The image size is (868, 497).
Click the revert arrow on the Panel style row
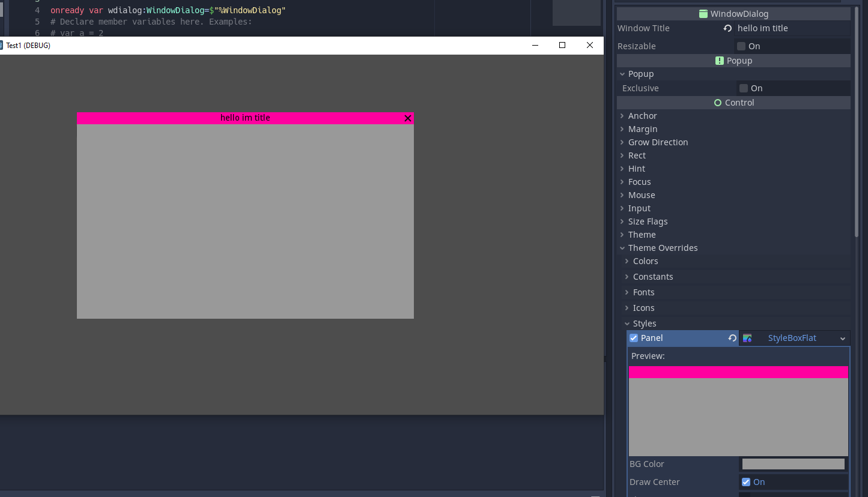tap(732, 338)
